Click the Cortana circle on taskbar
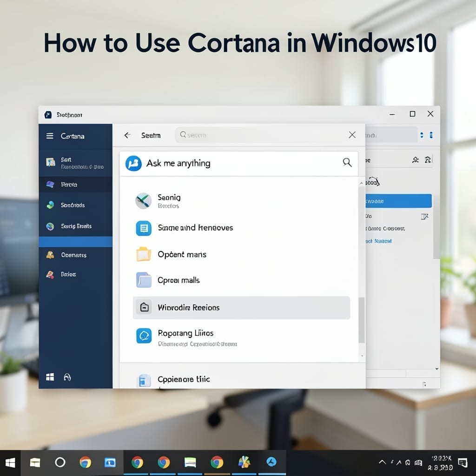The image size is (476, 476). click(x=60, y=463)
